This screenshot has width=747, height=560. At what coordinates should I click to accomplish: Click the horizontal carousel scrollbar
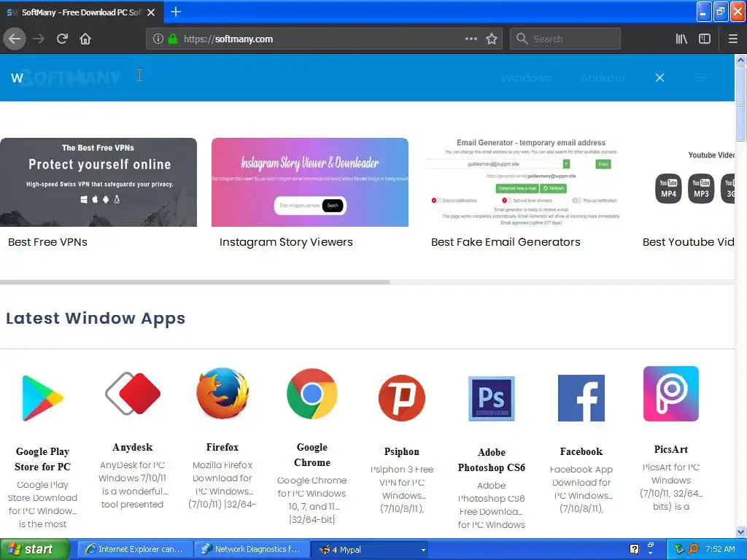195,282
